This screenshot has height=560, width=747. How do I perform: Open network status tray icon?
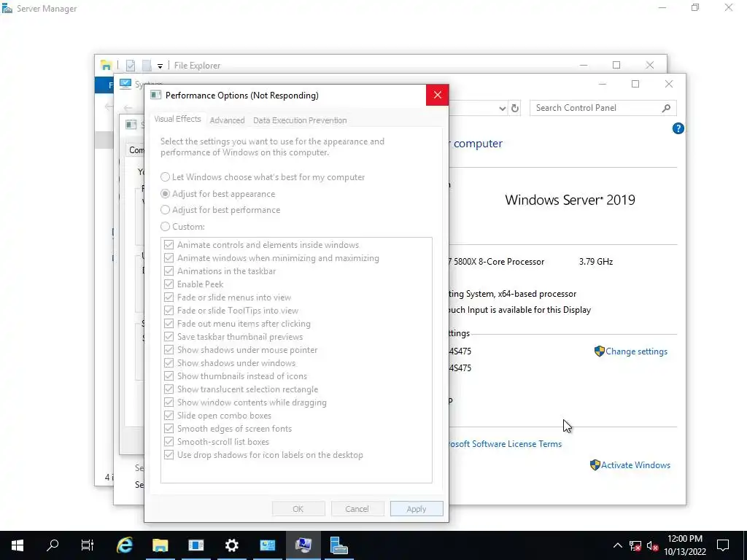(x=635, y=545)
